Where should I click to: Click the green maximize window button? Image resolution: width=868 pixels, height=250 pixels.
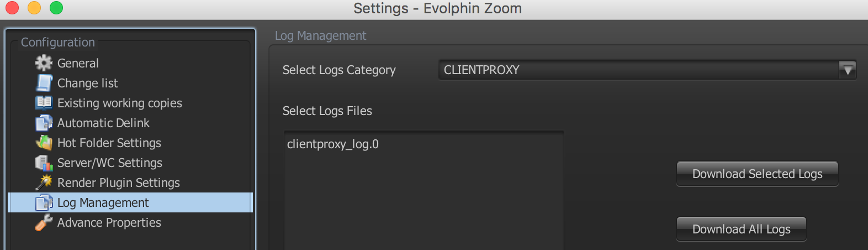click(x=56, y=8)
